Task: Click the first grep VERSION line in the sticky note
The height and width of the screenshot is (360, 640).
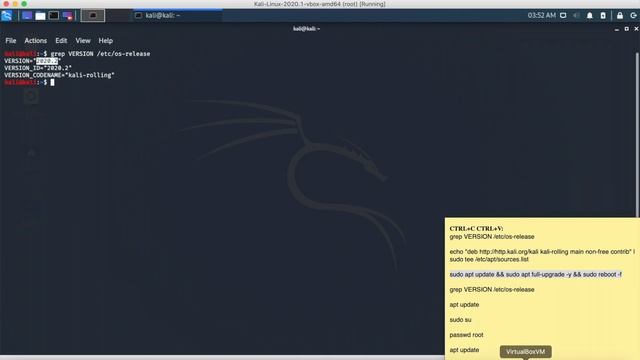Action: [x=492, y=237]
